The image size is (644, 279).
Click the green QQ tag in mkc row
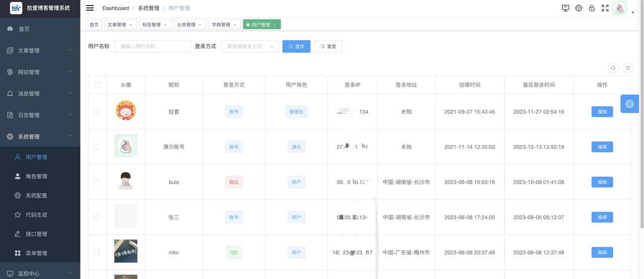tap(234, 252)
